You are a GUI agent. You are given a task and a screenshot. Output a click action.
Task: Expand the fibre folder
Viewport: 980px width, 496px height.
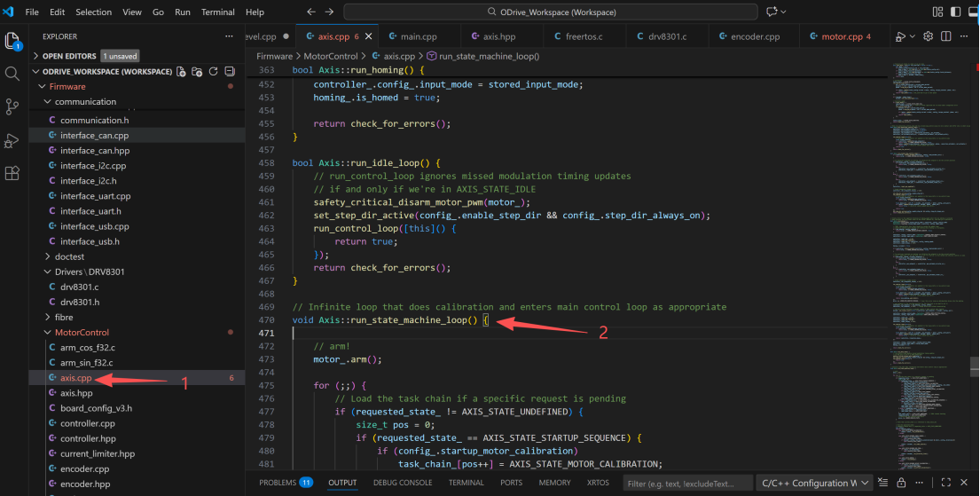click(x=48, y=317)
